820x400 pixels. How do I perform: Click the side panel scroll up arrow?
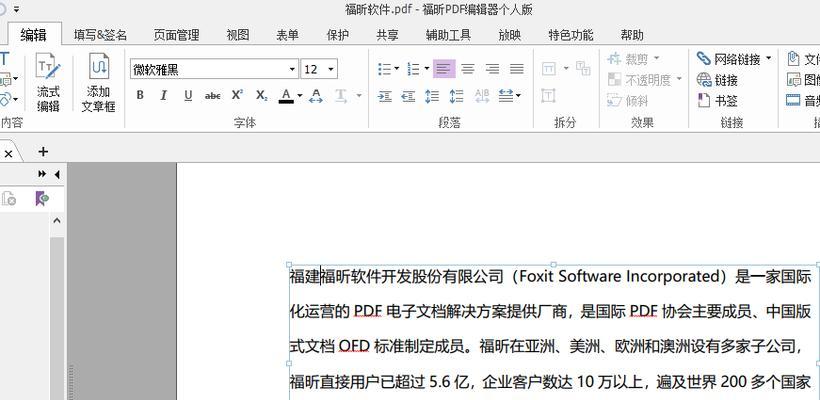[x=57, y=221]
